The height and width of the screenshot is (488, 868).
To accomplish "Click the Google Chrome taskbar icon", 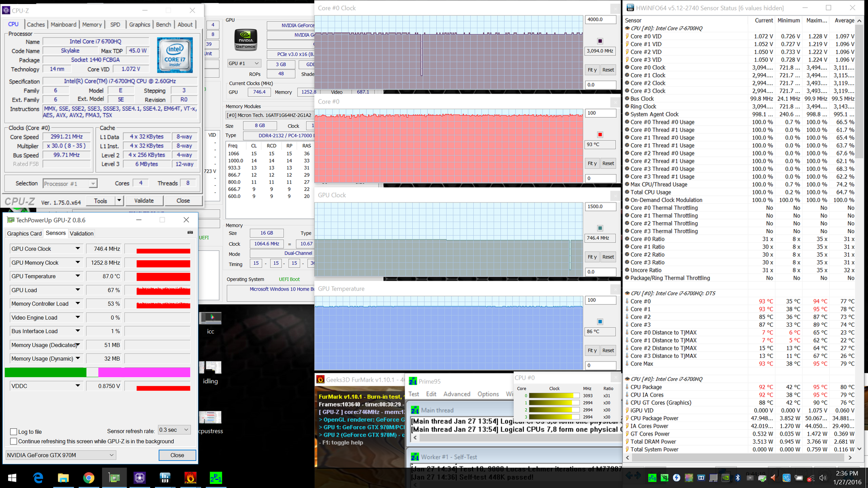I will click(89, 478).
